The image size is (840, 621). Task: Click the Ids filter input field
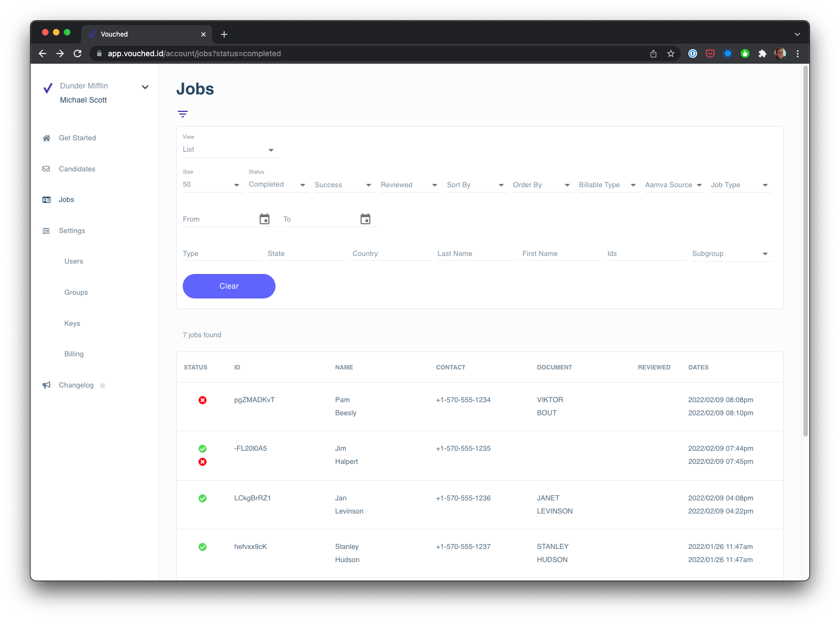point(647,254)
